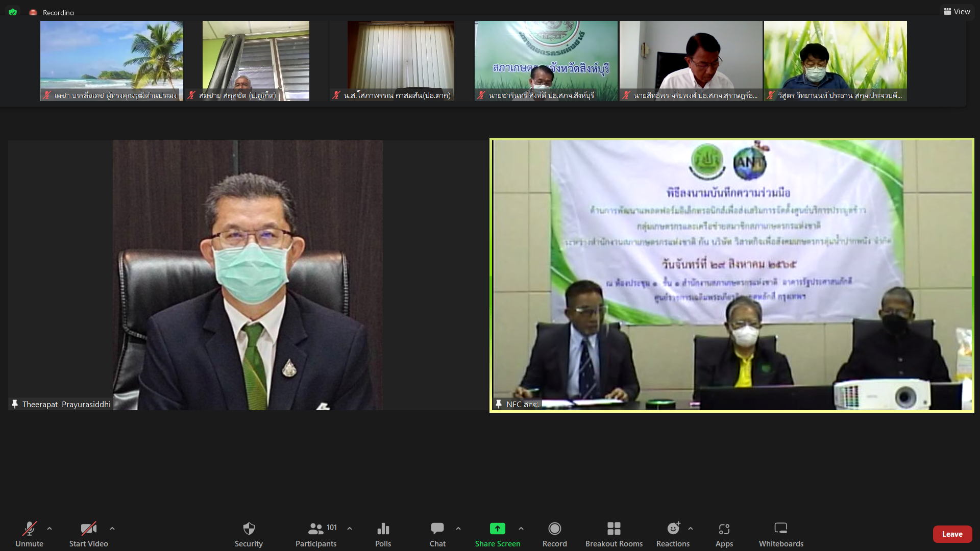Select the beach background participant thumbnail
The image size is (980, 551).
(112, 61)
